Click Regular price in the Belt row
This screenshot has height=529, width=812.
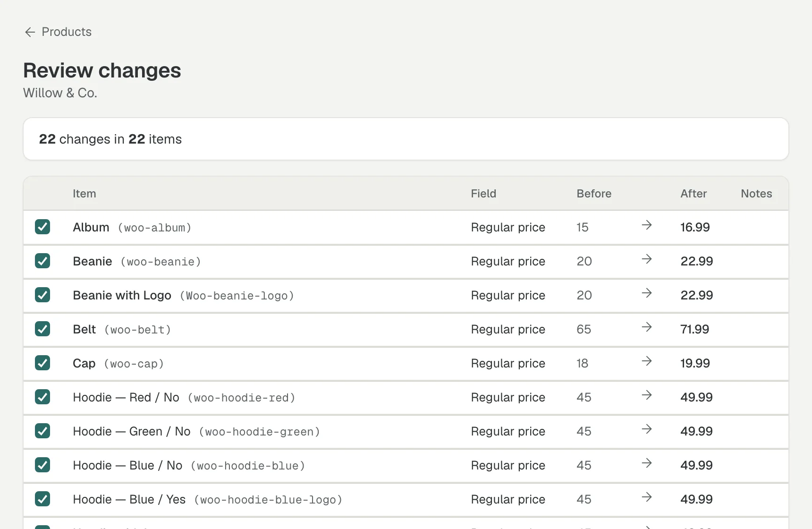(x=508, y=329)
